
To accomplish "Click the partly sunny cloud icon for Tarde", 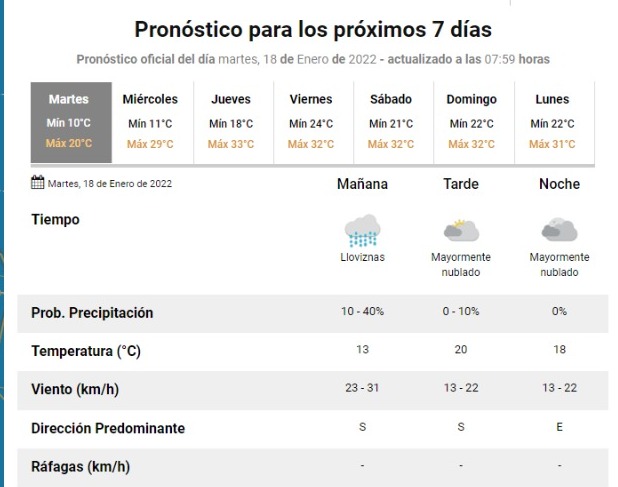I will click(x=460, y=231).
